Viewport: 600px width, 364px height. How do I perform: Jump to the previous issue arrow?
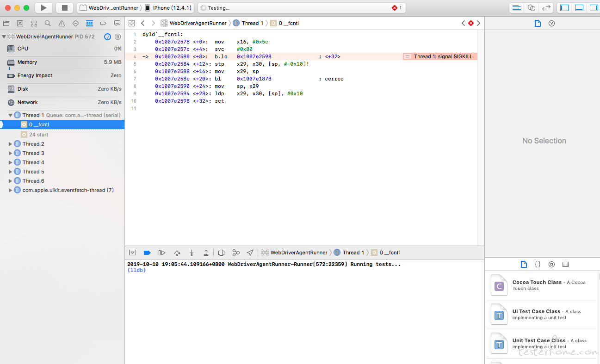(464, 23)
